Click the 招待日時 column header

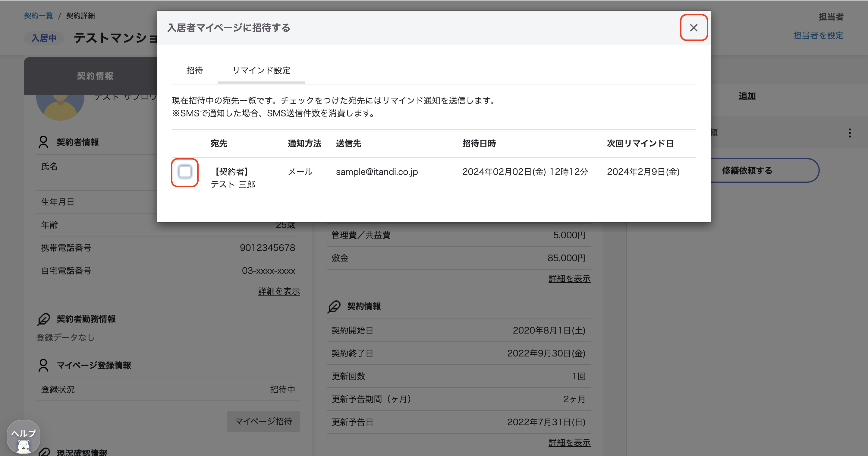[479, 143]
